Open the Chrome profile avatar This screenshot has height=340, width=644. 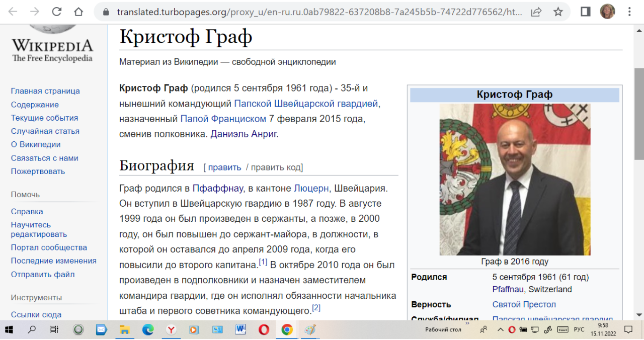pyautogui.click(x=607, y=12)
